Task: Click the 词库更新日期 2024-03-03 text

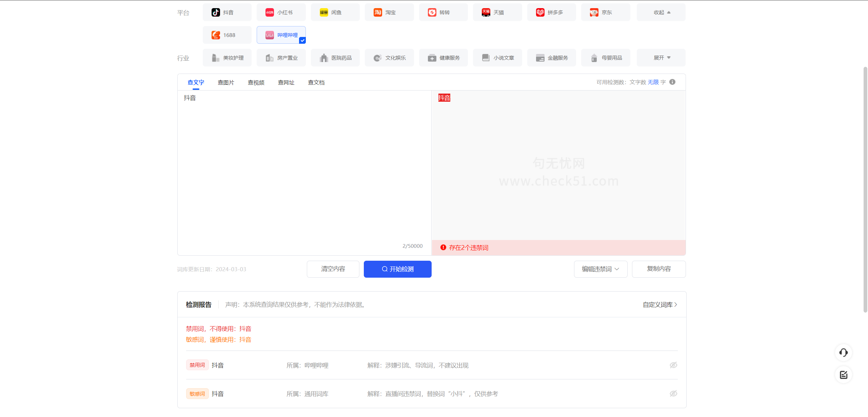Action: 212,270
